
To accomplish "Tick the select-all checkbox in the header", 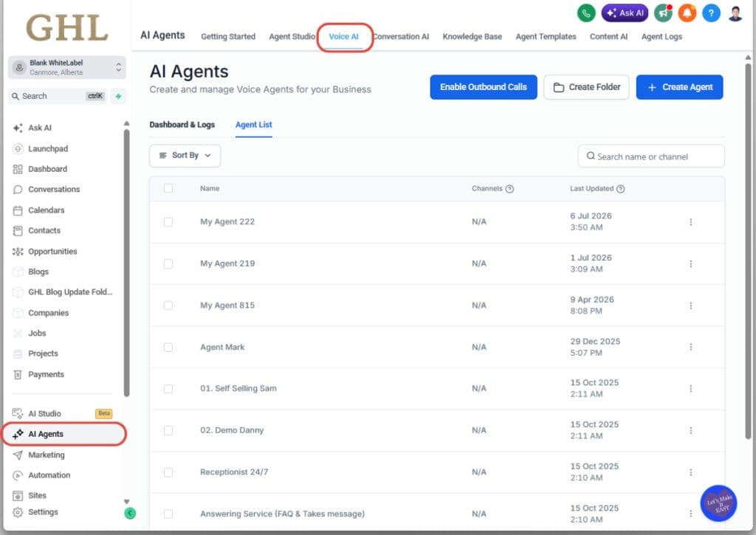I will pyautogui.click(x=168, y=188).
